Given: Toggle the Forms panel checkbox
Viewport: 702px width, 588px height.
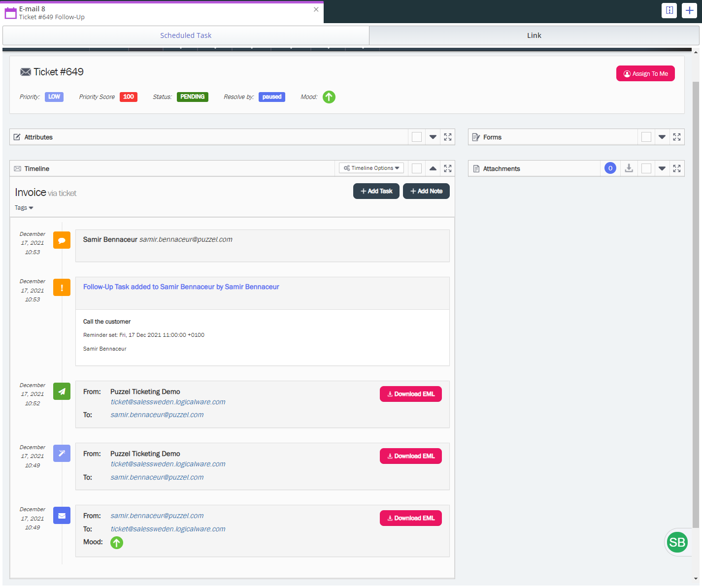Looking at the screenshot, I should coord(646,137).
